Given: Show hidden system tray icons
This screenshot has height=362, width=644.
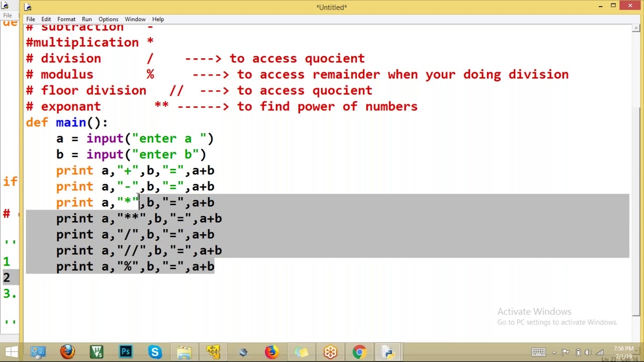Looking at the screenshot, I should (554, 352).
